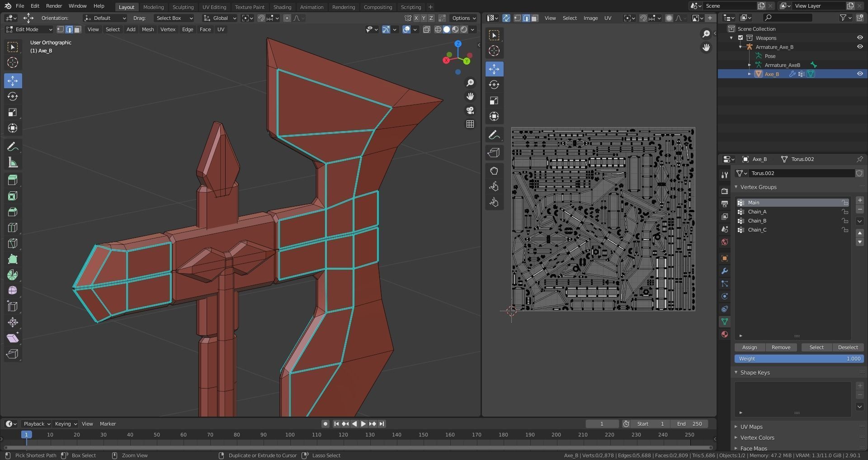Viewport: 868px width, 460px height.
Task: Click the Remove vertex group button
Action: [x=781, y=347]
